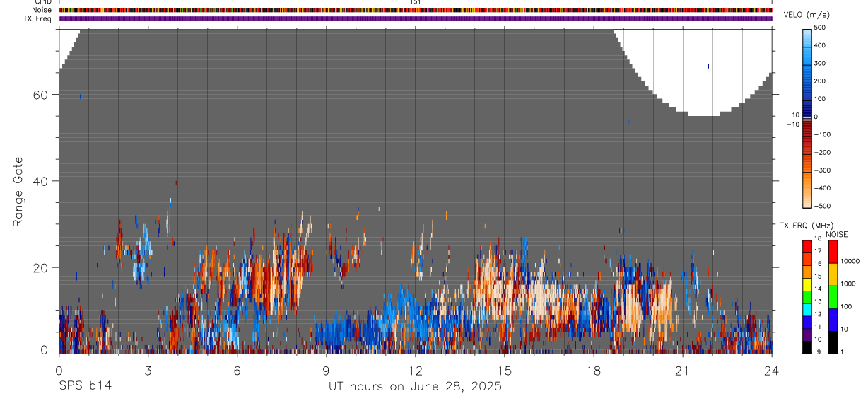Image resolution: width=868 pixels, height=401 pixels.
Task: Click the 'TX Freq' row label at top left
Action: (x=37, y=18)
